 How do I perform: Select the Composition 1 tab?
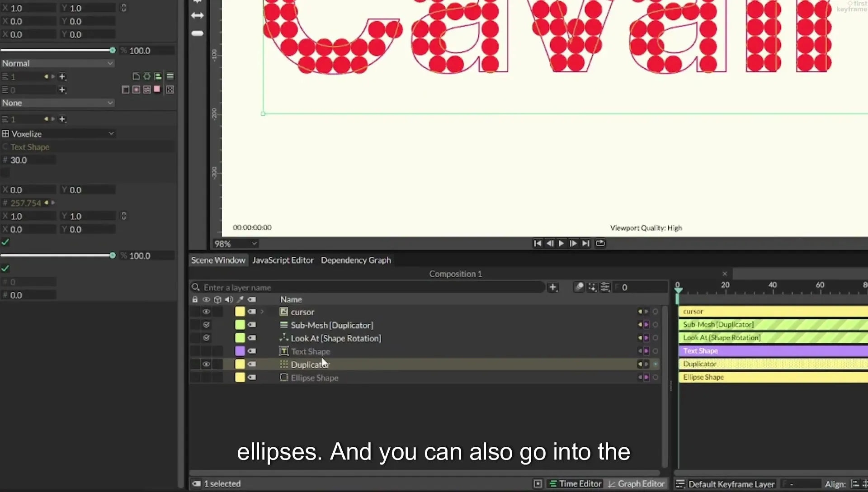coord(455,274)
